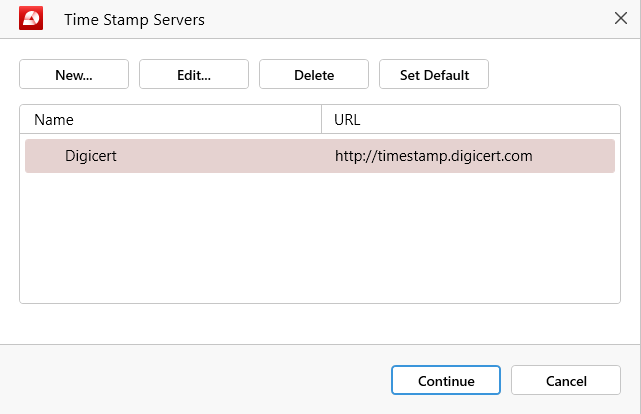Click the New... button
Viewport: 641px width, 414px height.
tap(74, 74)
